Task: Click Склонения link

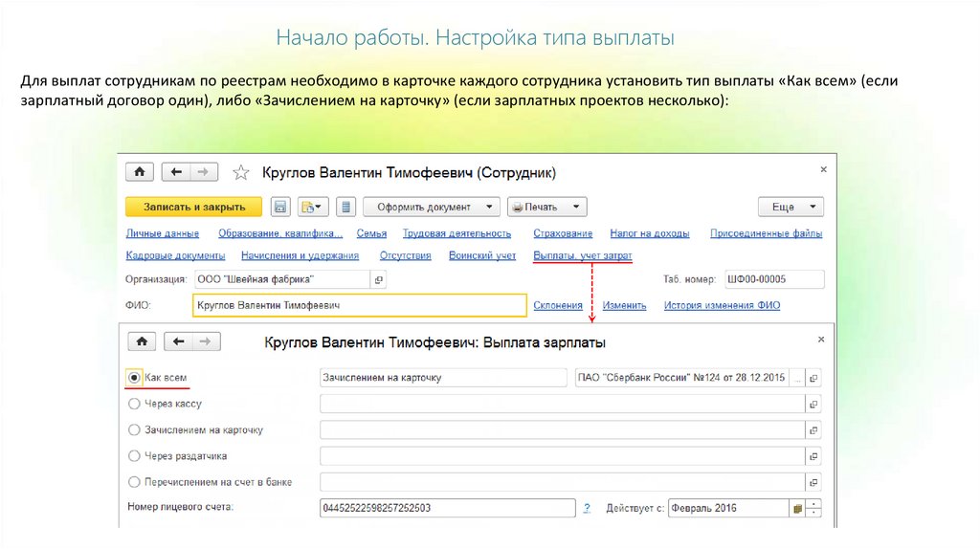Action: [558, 305]
